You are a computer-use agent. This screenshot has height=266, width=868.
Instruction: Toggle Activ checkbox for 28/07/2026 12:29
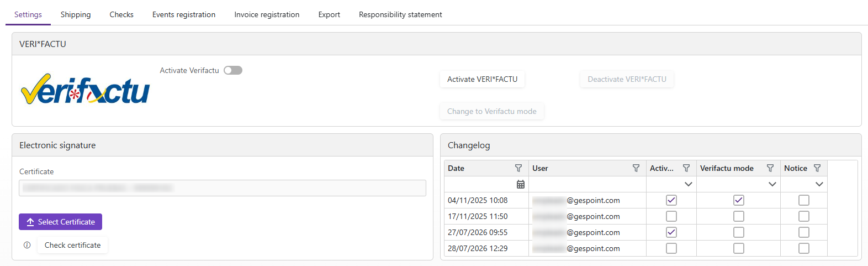[671, 248]
